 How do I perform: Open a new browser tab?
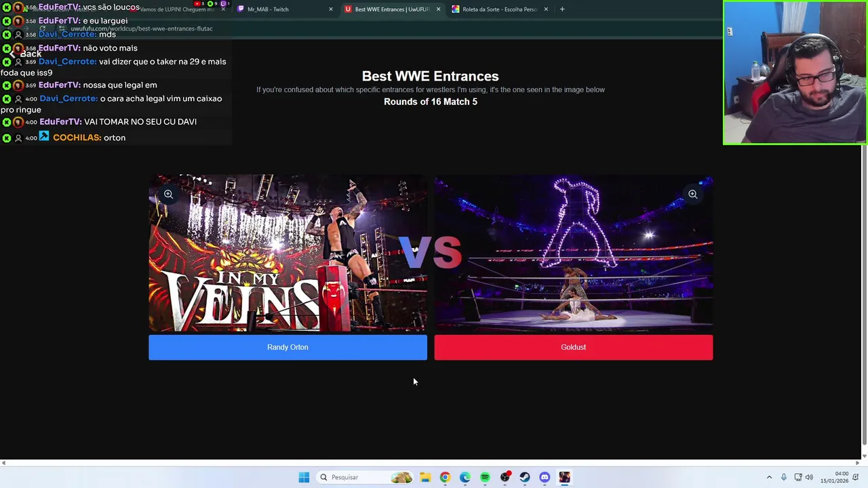click(562, 9)
